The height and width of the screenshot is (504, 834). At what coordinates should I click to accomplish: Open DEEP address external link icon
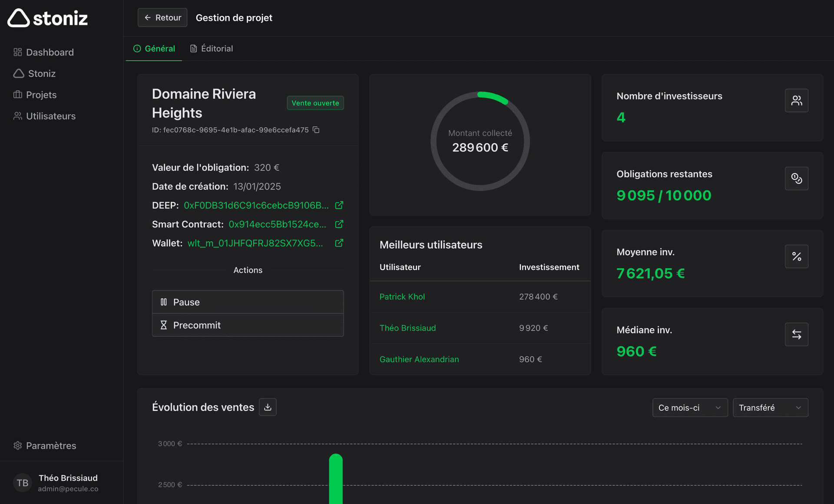[x=339, y=205]
